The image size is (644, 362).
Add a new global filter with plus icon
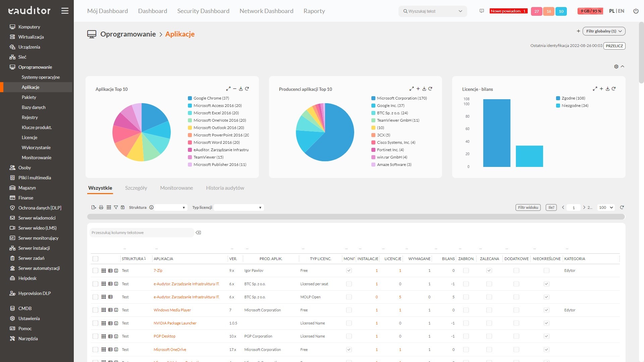[578, 31]
